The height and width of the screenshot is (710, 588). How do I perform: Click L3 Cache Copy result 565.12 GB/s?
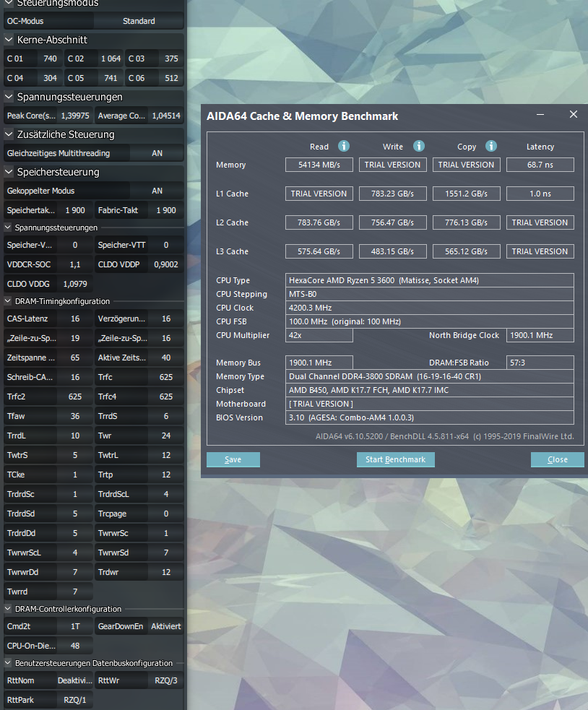(466, 251)
